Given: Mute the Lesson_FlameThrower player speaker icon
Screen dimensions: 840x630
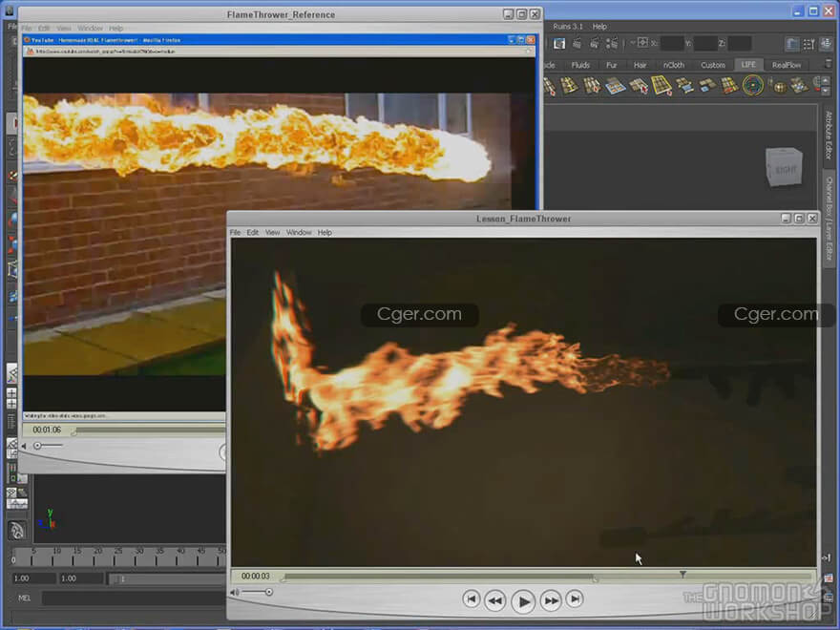Looking at the screenshot, I should [235, 592].
